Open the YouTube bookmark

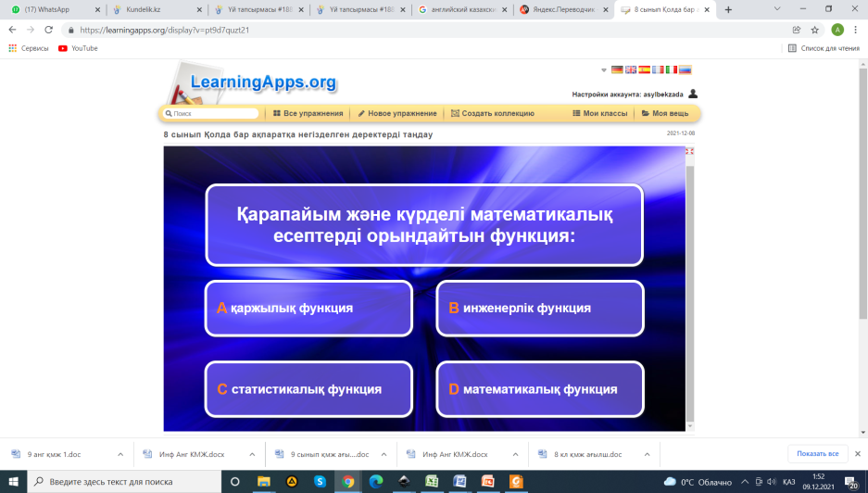tap(78, 48)
